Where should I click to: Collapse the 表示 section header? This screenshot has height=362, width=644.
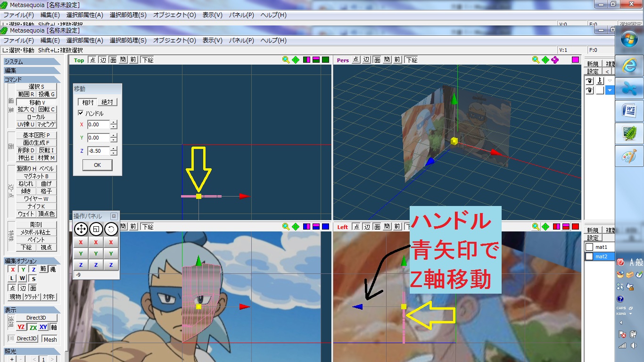32,310
